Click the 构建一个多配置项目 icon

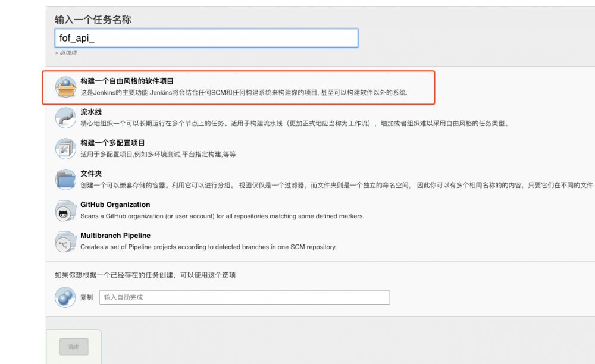coord(65,148)
